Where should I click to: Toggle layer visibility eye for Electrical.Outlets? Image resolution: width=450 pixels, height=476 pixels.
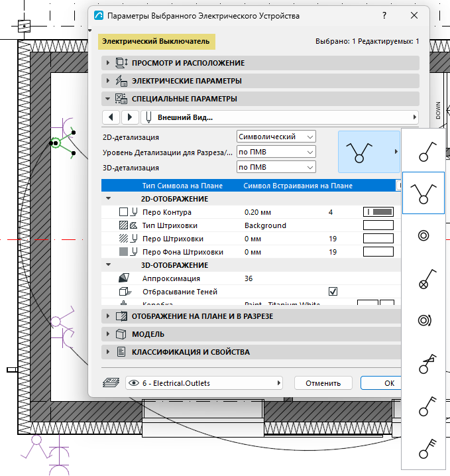click(x=133, y=383)
